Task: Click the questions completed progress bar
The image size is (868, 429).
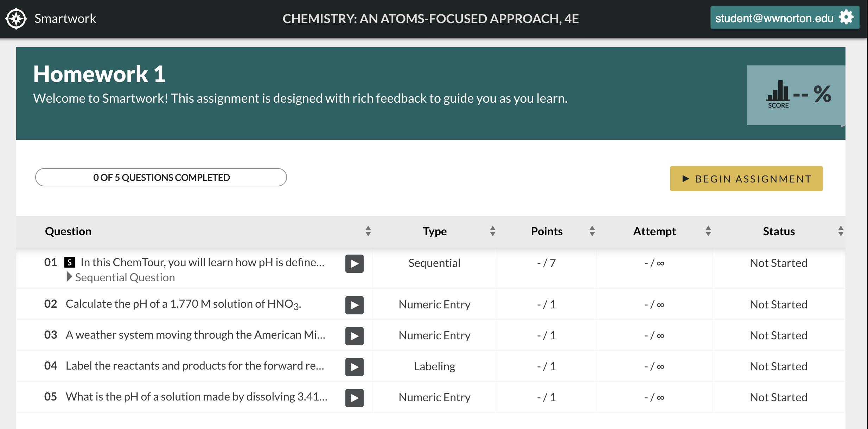Action: click(161, 178)
